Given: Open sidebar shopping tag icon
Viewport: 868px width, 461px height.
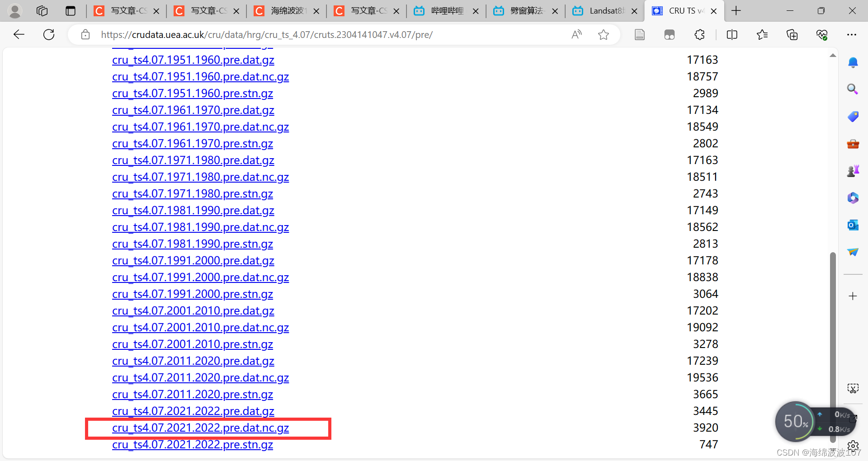Looking at the screenshot, I should coord(853,117).
